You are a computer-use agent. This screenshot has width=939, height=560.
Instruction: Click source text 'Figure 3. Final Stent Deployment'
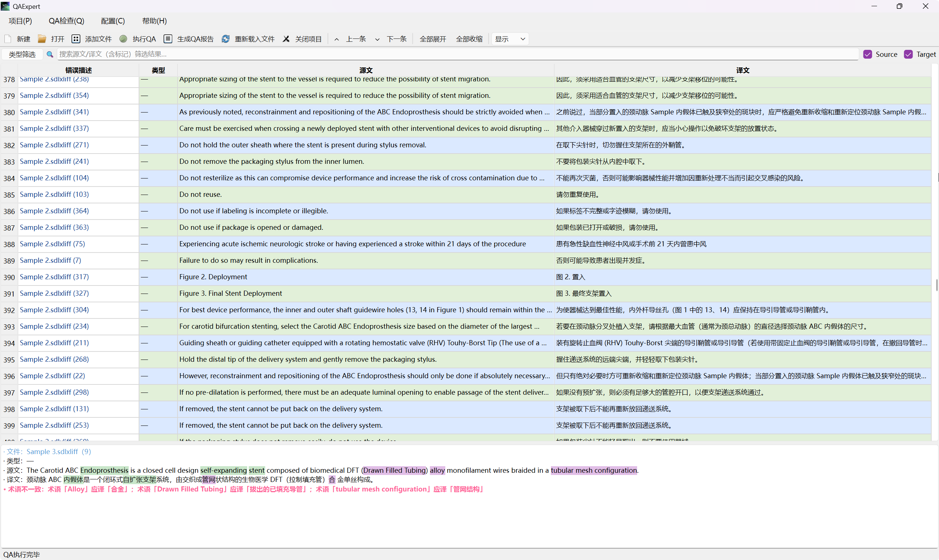tap(230, 294)
